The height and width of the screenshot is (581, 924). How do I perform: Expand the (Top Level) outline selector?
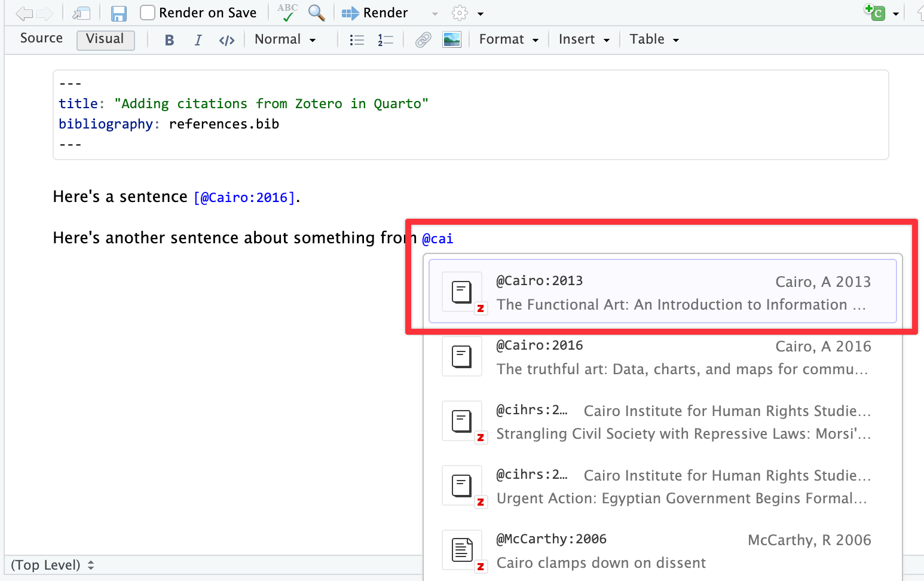coord(53,565)
